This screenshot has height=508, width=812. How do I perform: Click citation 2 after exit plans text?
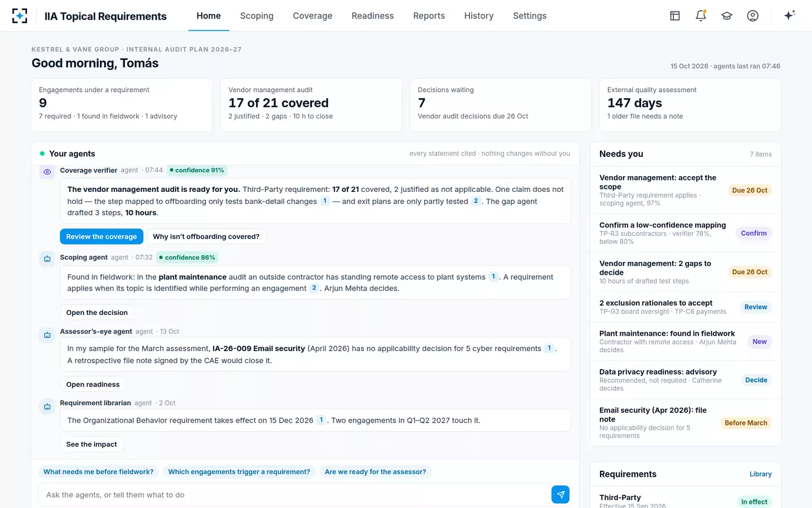[476, 201]
